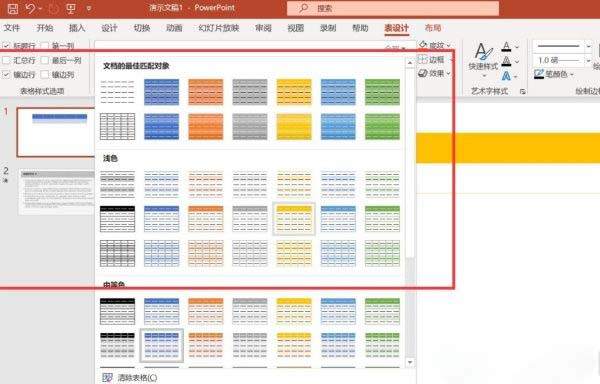This screenshot has width=600, height=384.
Task: Click the gallery scrollbar down arrow
Action: (410, 362)
